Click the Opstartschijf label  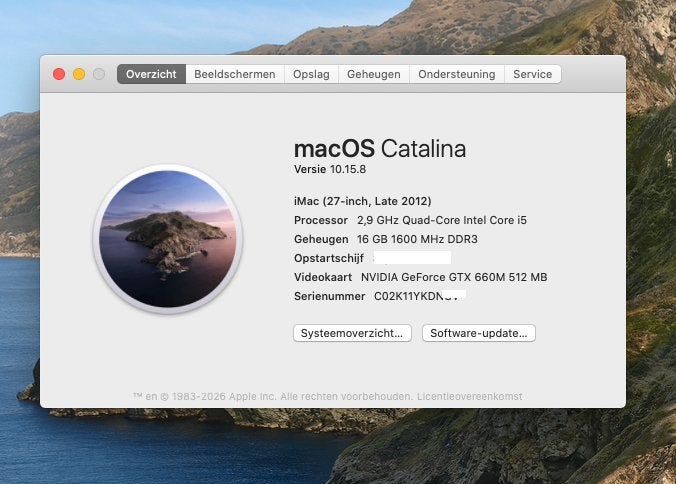[329, 258]
